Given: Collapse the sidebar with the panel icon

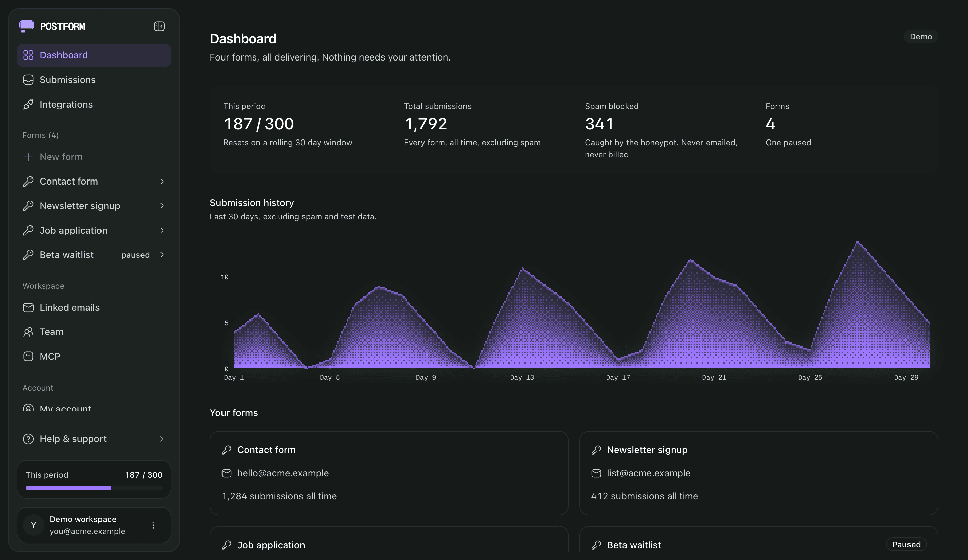Looking at the screenshot, I should coord(159,26).
